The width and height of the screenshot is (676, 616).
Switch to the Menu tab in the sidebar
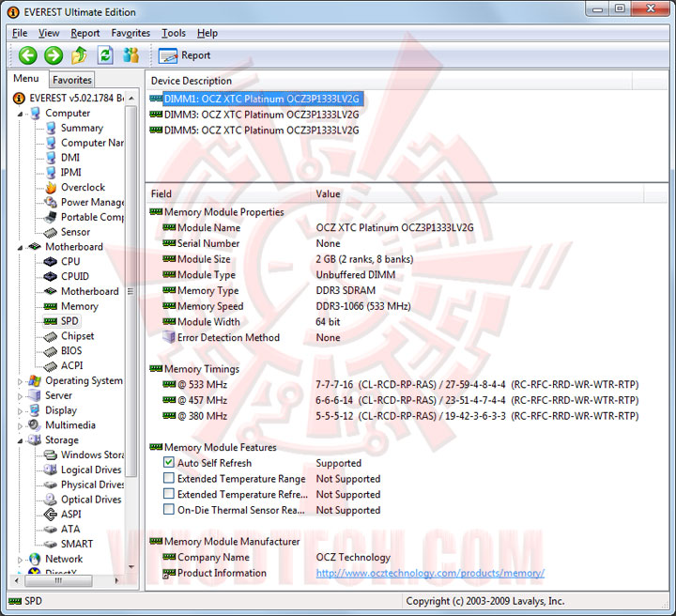point(26,79)
